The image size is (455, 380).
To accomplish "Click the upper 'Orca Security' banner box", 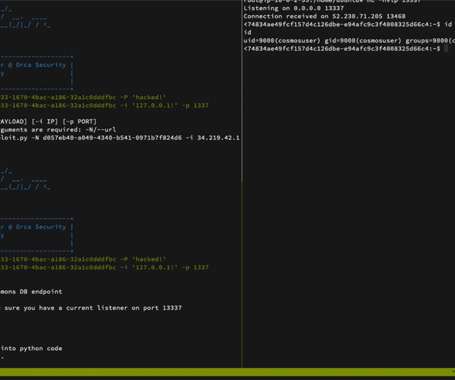I will 37,73.
